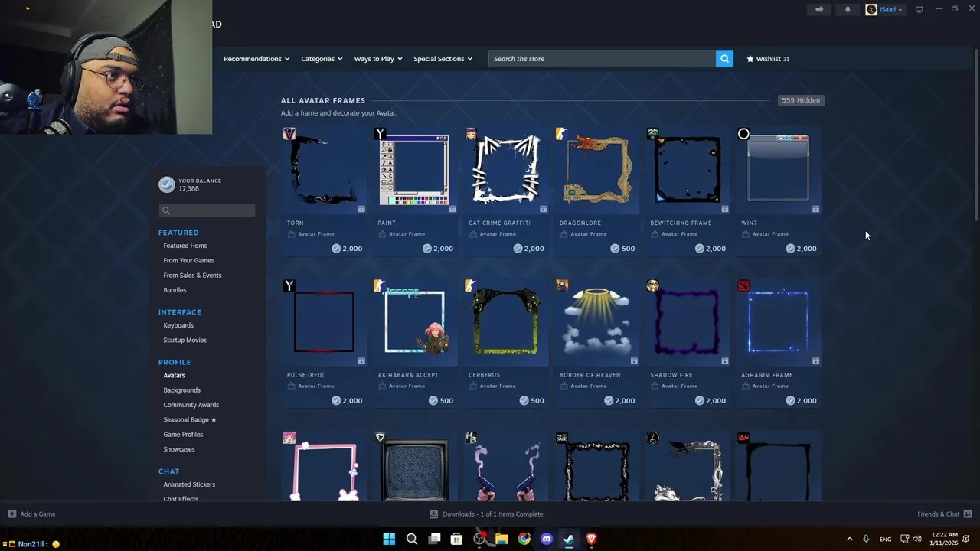Expand the Special Sections dropdown
Image resolution: width=980 pixels, height=551 pixels.
coord(443,59)
